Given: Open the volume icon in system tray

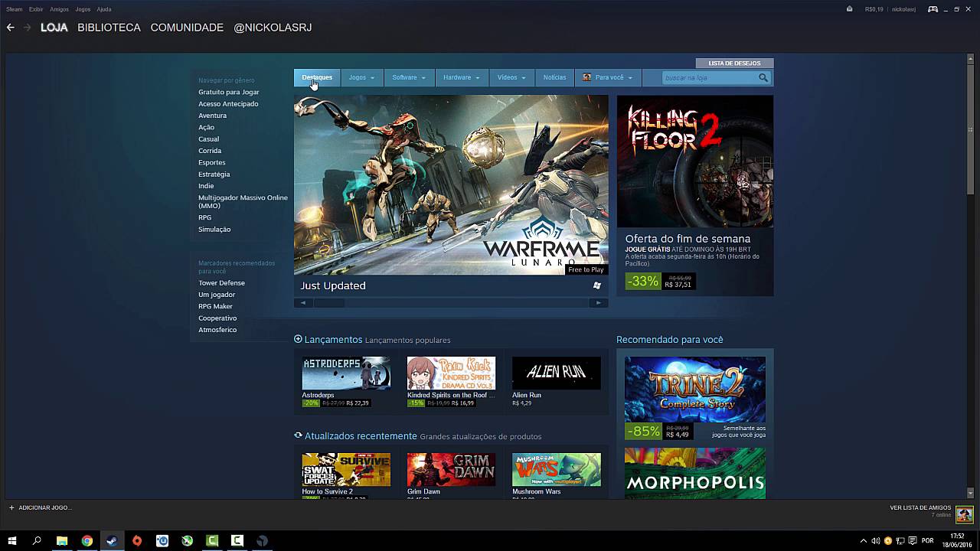Looking at the screenshot, I should pyautogui.click(x=875, y=540).
